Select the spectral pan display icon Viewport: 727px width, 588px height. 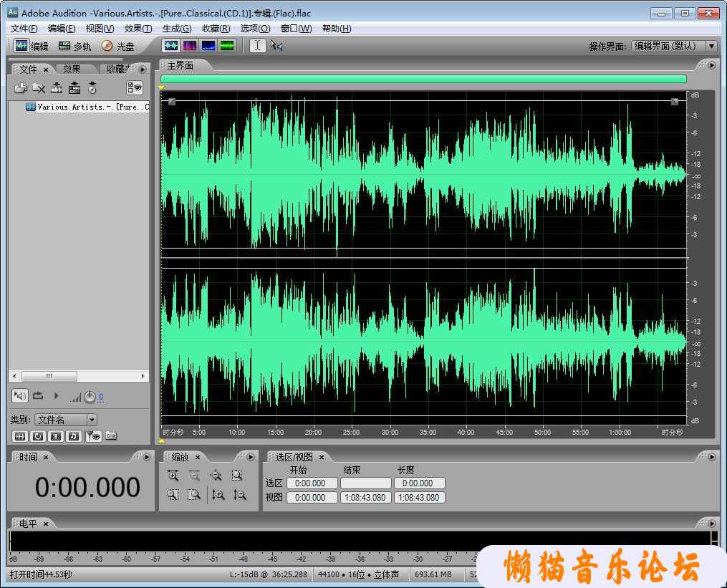[x=208, y=45]
